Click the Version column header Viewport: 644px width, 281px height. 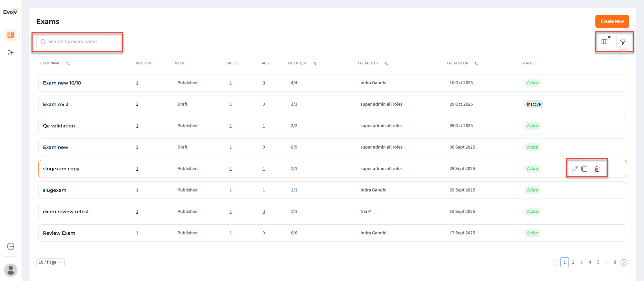[x=143, y=63]
